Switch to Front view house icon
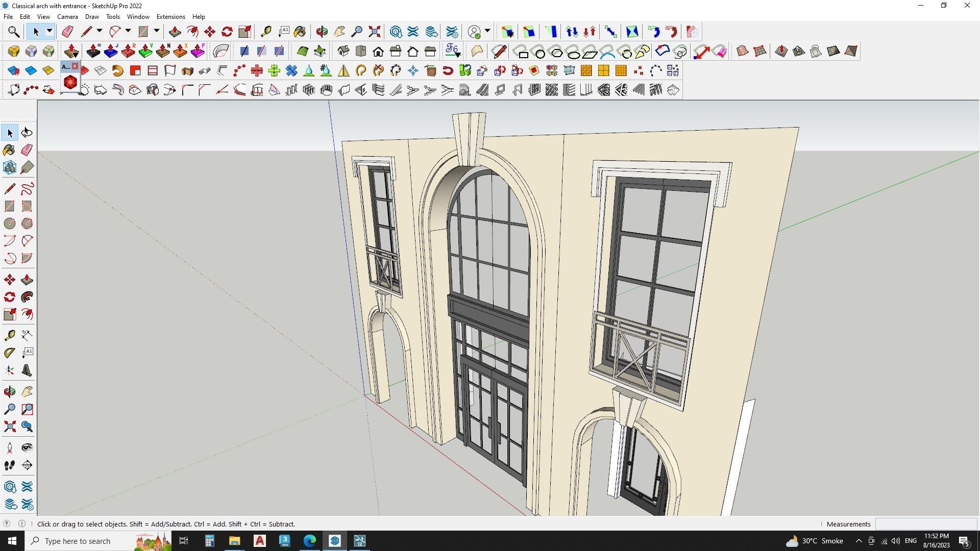The width and height of the screenshot is (980, 551). point(378,51)
